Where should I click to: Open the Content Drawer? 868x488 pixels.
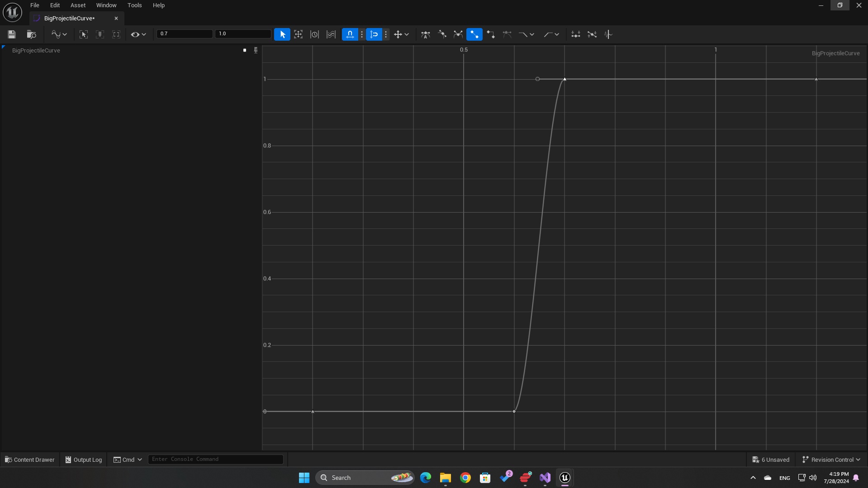coord(30,460)
